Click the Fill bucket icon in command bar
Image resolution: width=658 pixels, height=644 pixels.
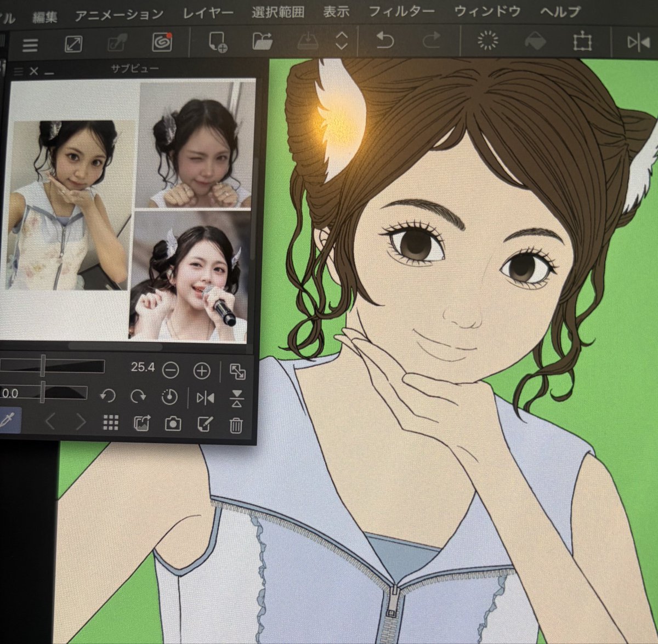[535, 41]
